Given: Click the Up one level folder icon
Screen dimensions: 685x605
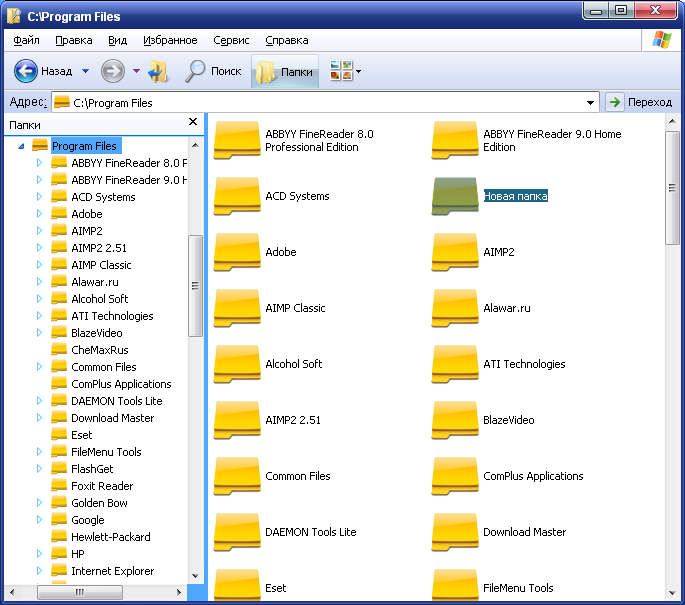Looking at the screenshot, I should (x=158, y=71).
